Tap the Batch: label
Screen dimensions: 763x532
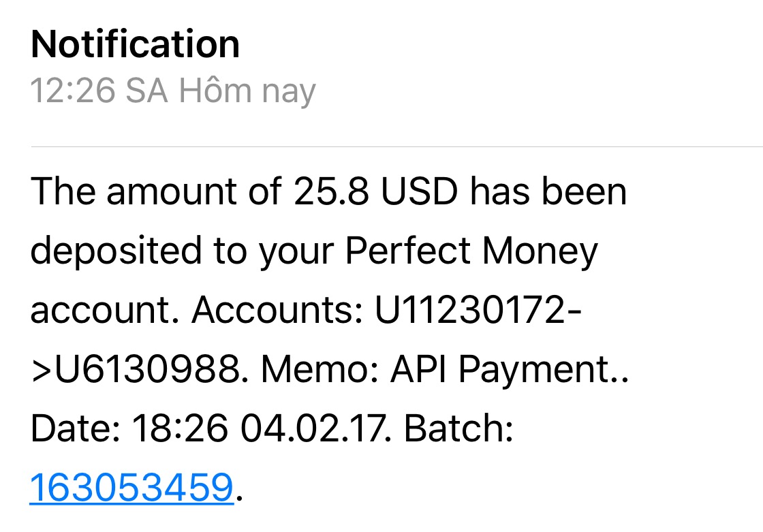point(458,429)
